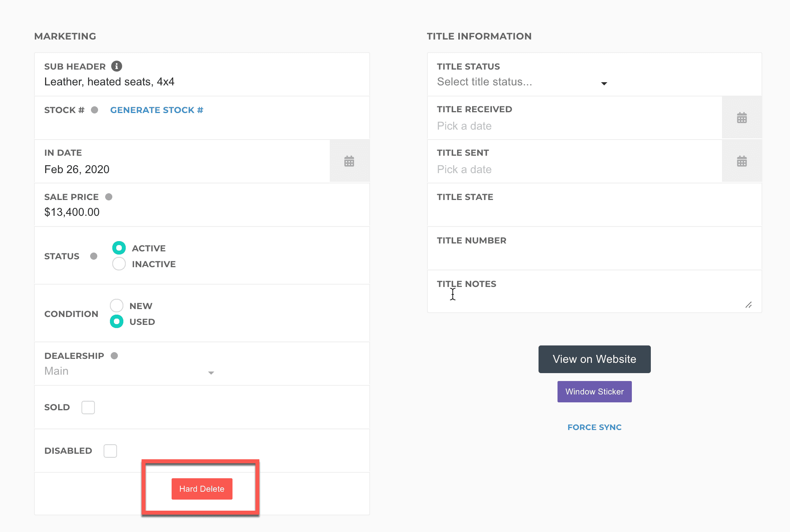Open the Window Sticker button

point(594,392)
